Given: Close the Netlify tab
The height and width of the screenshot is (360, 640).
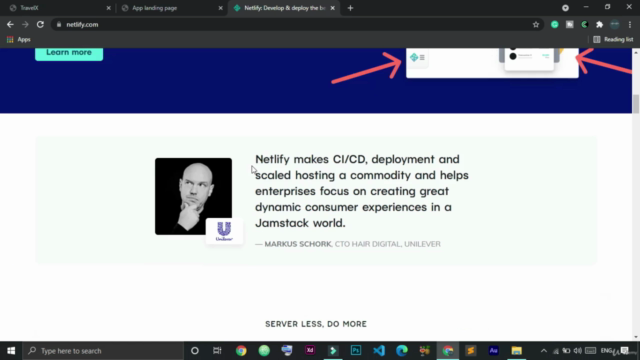Looking at the screenshot, I should pyautogui.click(x=332, y=8).
